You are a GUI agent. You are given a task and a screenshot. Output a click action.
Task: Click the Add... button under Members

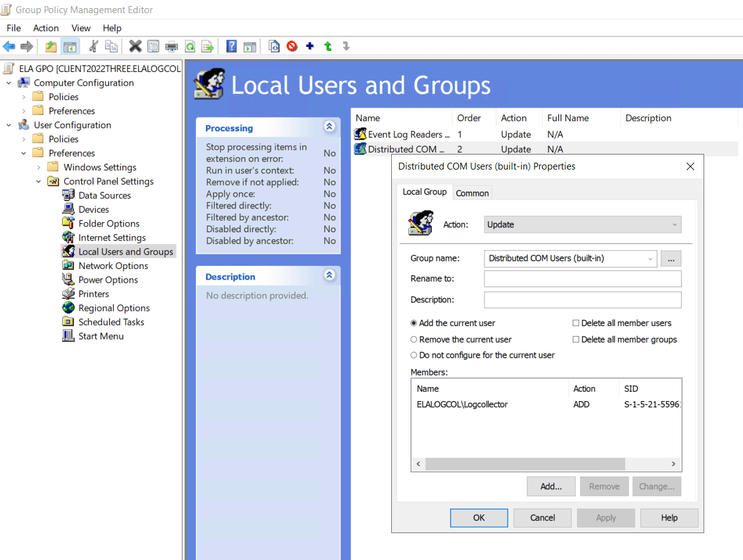tap(551, 486)
